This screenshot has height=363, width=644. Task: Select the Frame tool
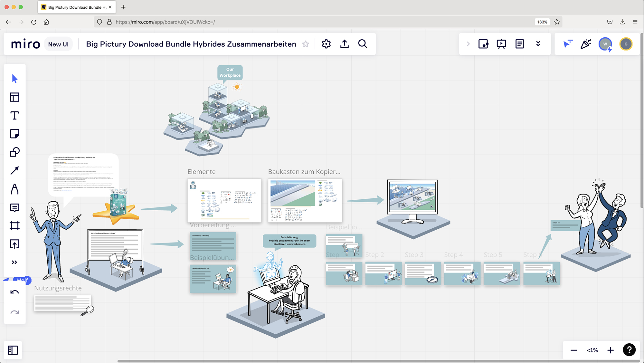click(x=14, y=225)
